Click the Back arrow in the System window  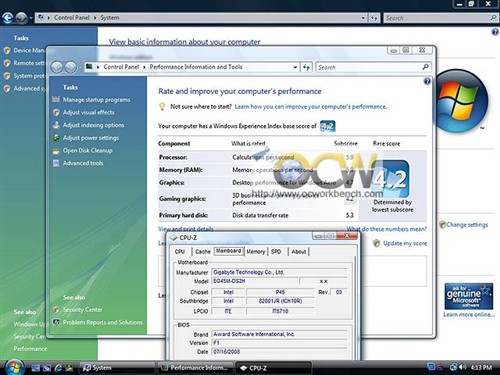[x=8, y=18]
